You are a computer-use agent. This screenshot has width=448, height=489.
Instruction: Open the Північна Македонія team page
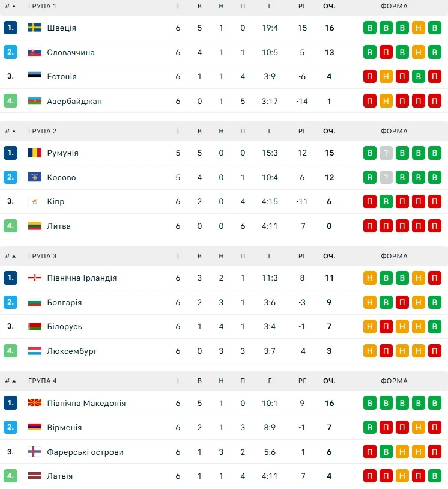click(x=86, y=403)
